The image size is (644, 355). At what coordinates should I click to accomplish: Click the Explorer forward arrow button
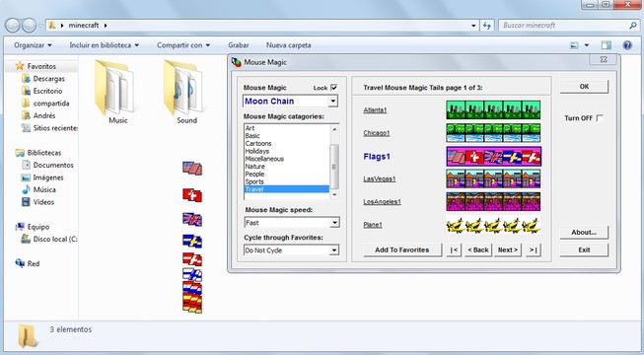click(x=29, y=26)
